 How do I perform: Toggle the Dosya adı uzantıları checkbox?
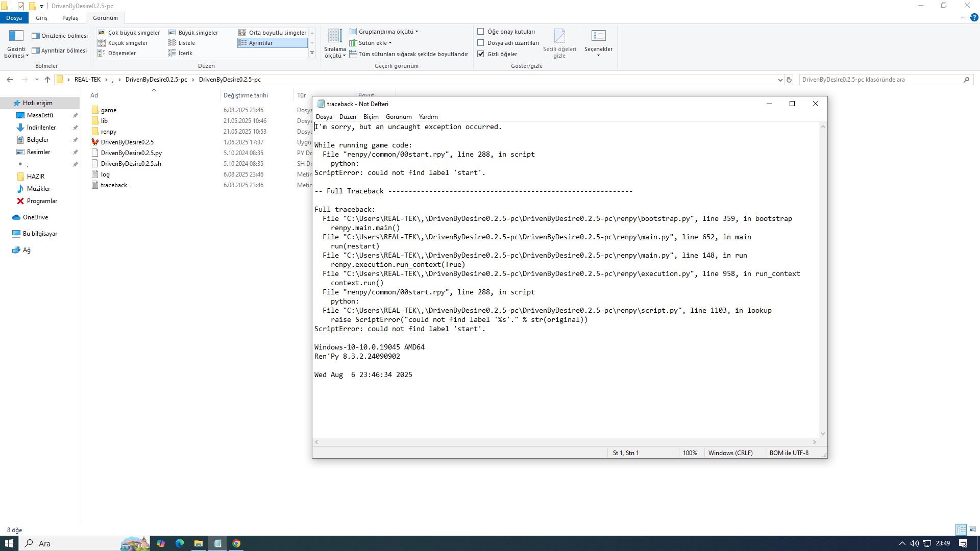click(481, 43)
